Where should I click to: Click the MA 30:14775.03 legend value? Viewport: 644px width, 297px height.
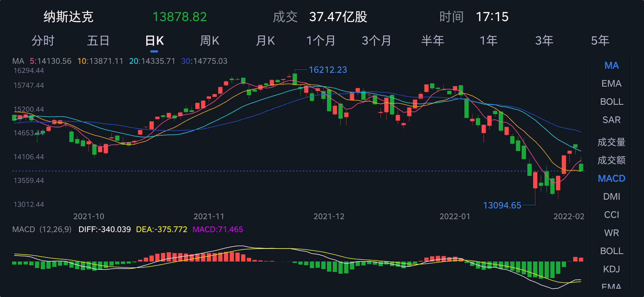[204, 61]
